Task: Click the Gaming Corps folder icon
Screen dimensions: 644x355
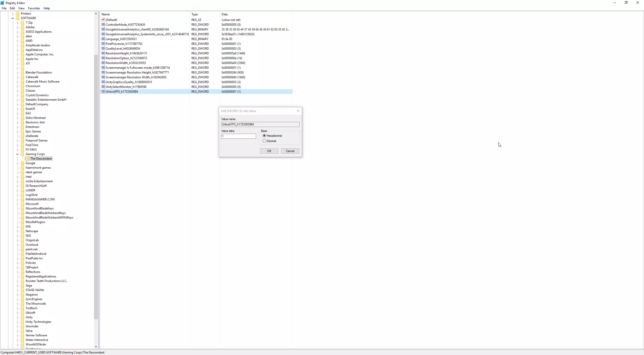Action: point(23,154)
